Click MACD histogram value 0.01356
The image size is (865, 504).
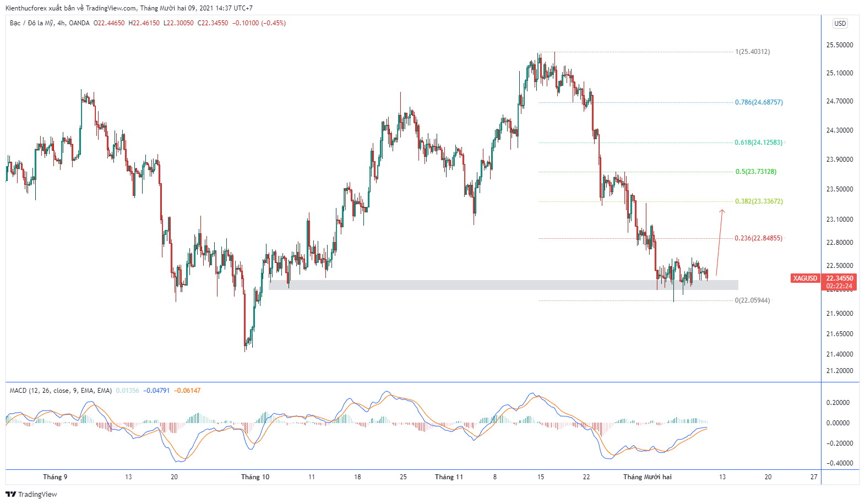(x=127, y=391)
